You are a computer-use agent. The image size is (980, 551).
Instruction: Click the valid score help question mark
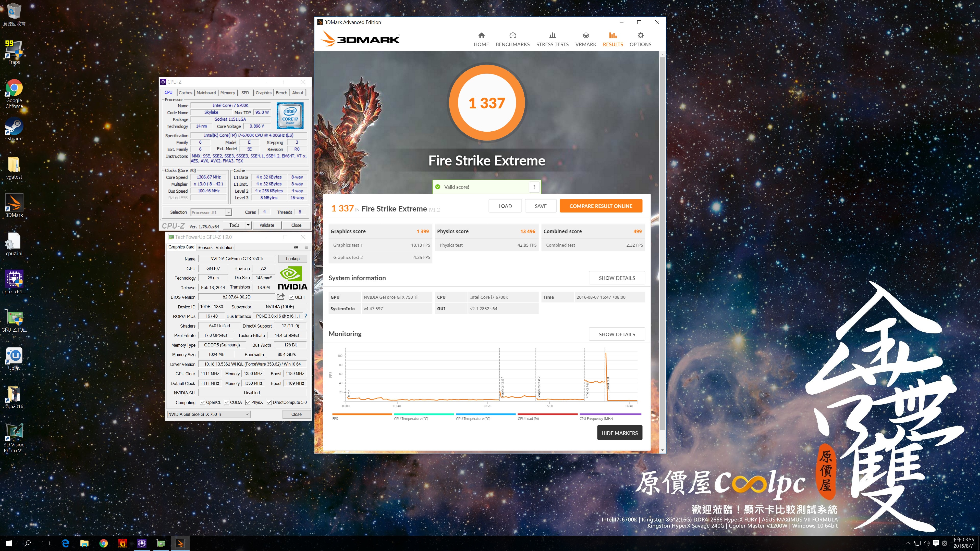[534, 187]
